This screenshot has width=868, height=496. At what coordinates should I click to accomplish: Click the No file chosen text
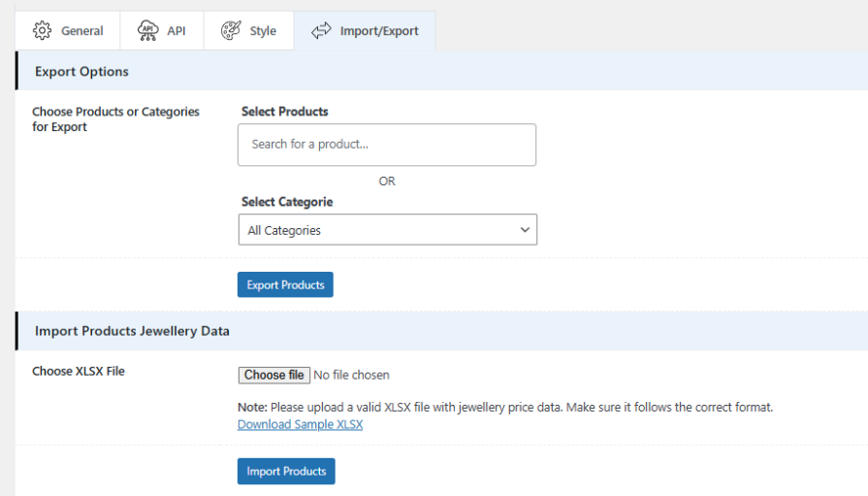351,376
